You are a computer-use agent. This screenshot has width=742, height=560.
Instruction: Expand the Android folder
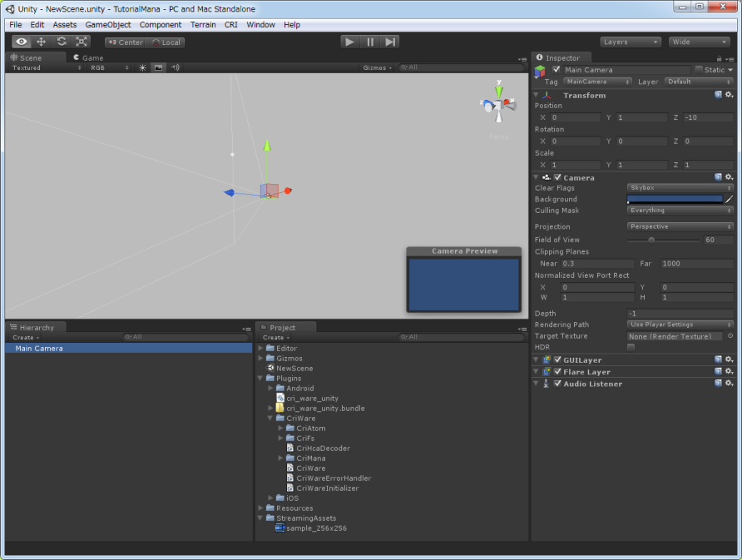pos(270,388)
